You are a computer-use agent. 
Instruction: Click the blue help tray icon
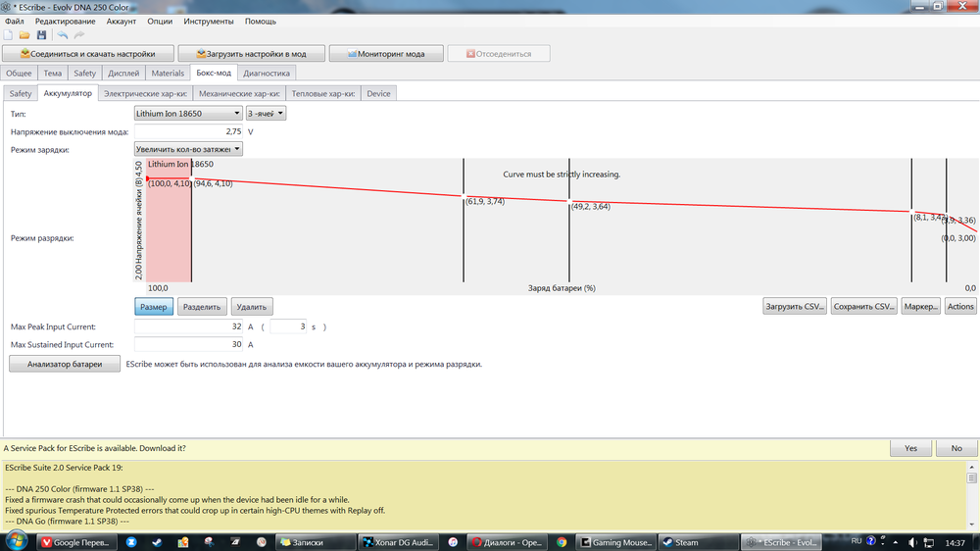point(870,541)
